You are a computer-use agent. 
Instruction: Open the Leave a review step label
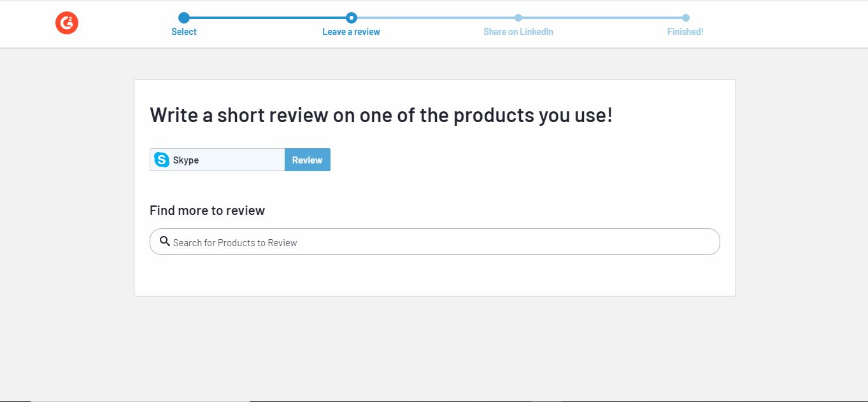click(351, 32)
